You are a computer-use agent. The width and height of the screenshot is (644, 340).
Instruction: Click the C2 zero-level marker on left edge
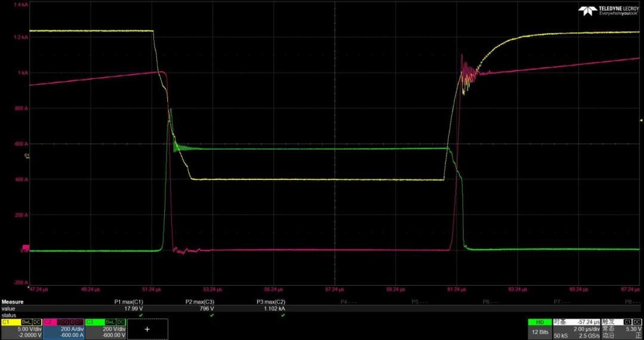[x=26, y=247]
